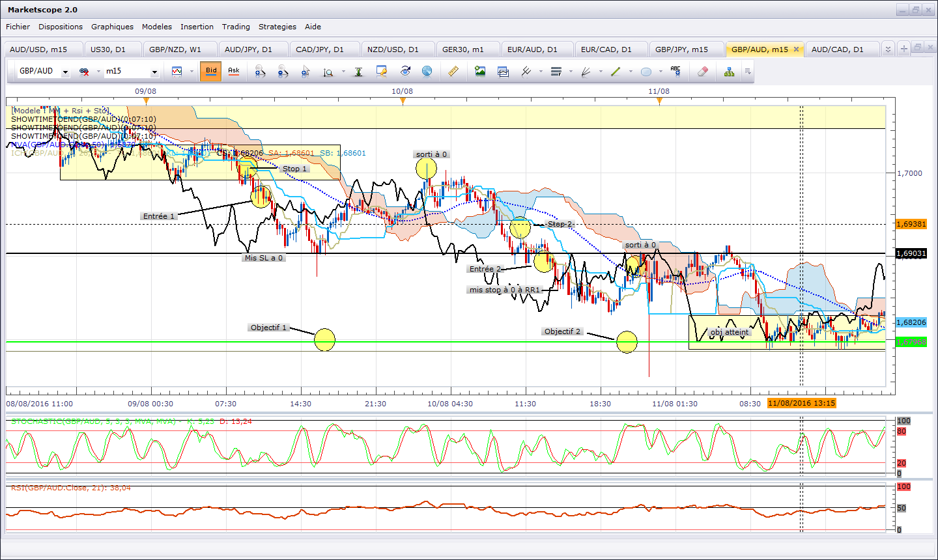Close the GBP/AUD, m15 tab
Viewport: 938px width, 560px height.
(796, 49)
